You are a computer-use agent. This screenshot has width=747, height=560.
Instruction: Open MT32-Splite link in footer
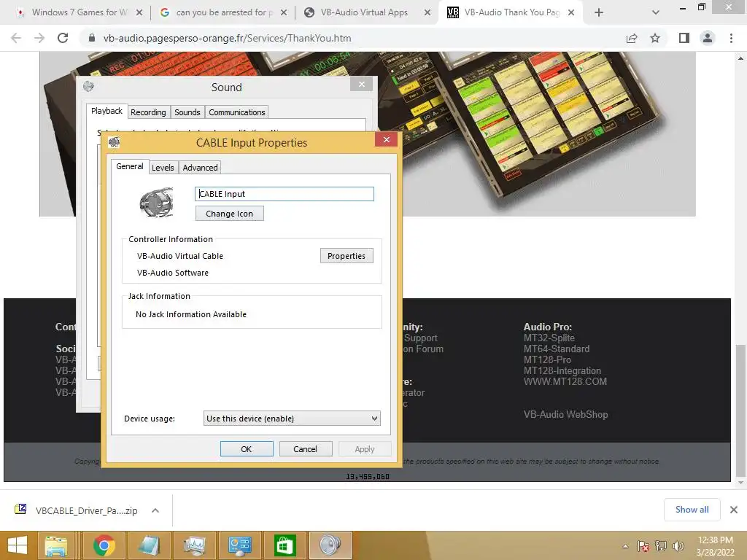point(549,338)
